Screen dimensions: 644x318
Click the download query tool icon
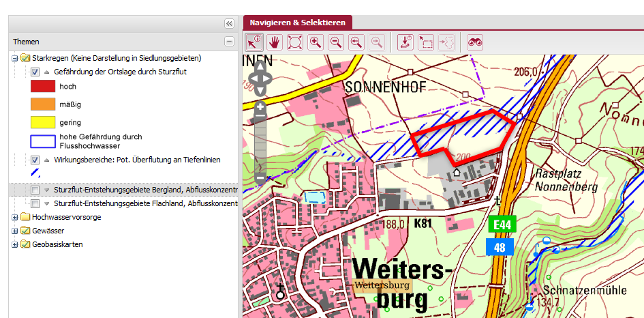point(405,42)
